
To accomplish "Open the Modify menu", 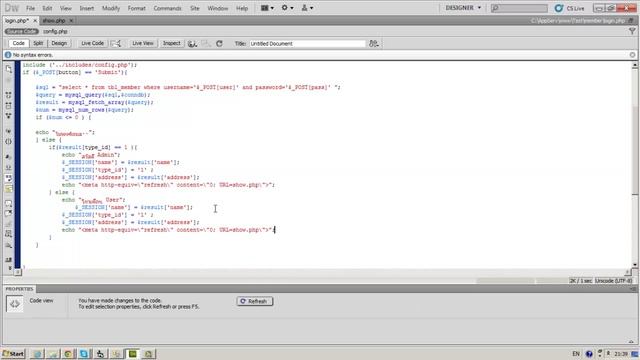I will tap(111, 8).
